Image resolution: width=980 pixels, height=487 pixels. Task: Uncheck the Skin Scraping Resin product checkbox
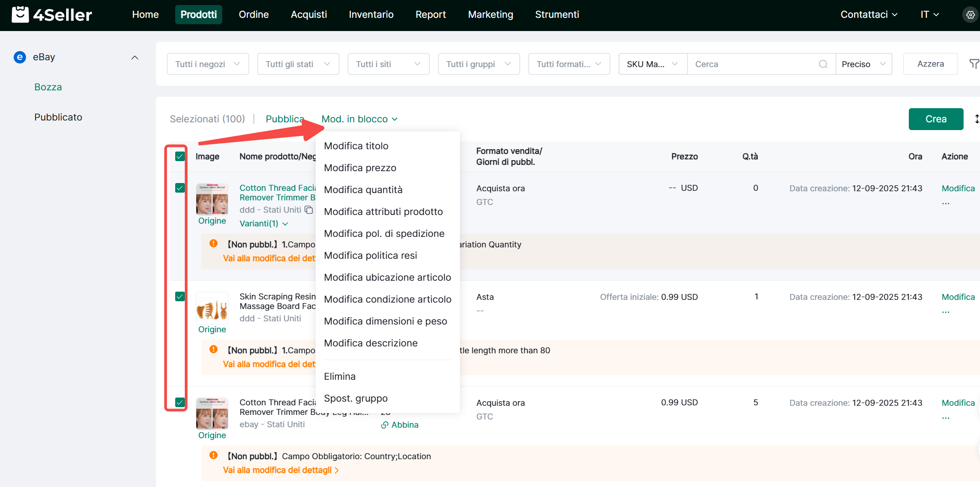point(180,297)
